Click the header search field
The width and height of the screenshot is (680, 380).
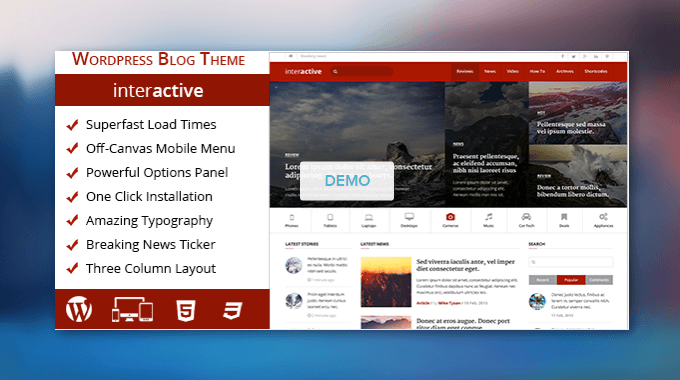coord(362,72)
